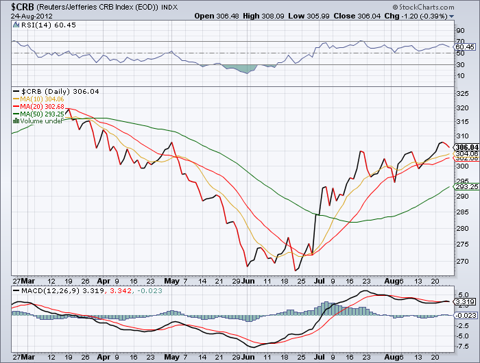Click the -0.023 histogram axis tag

coord(465,315)
